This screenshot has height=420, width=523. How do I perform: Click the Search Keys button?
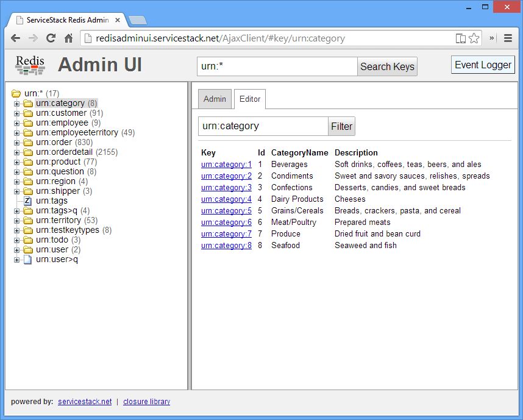pos(386,67)
